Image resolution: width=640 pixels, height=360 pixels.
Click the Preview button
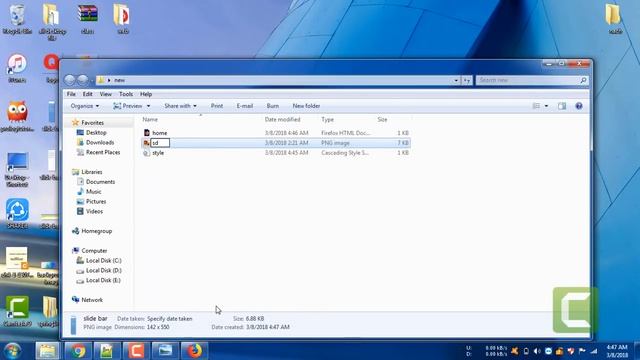pos(128,106)
